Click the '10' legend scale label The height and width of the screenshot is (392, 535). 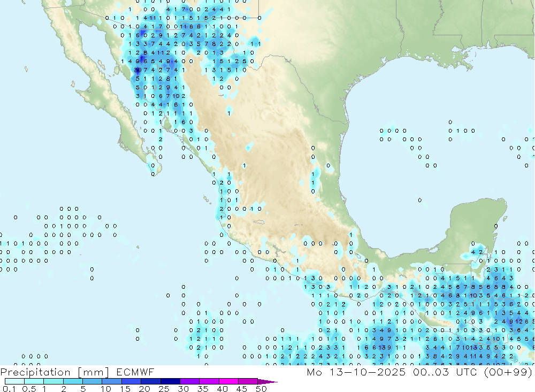point(106,389)
